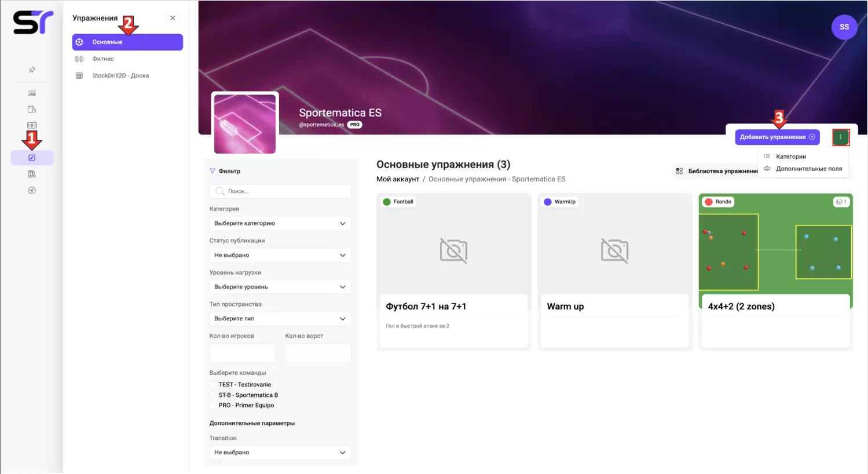Viewport: 868px width, 474px height.
Task: Click the PRO badge next to @sportematica_es
Action: click(355, 125)
